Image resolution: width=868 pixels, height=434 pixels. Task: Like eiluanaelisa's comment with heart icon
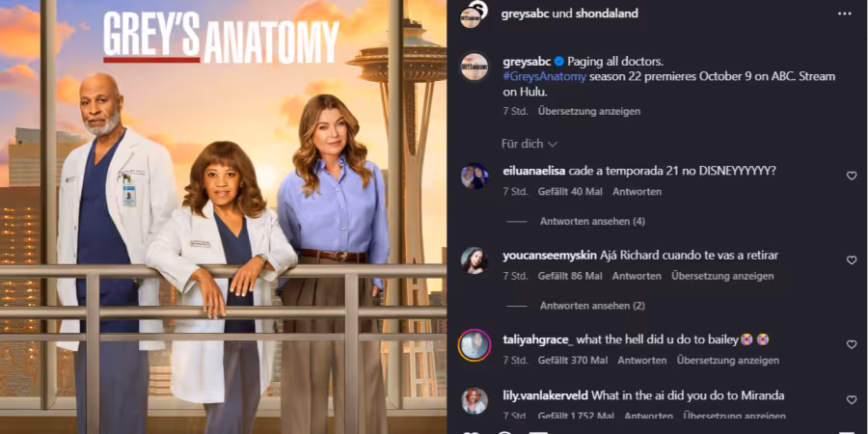852,176
